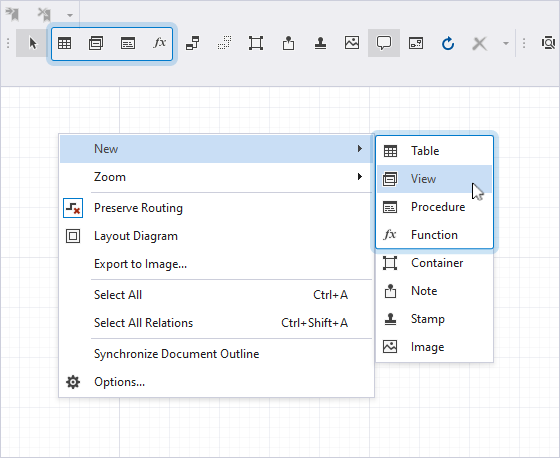The image size is (560, 458).
Task: Click the New Stamp toolbar icon
Action: pos(320,43)
